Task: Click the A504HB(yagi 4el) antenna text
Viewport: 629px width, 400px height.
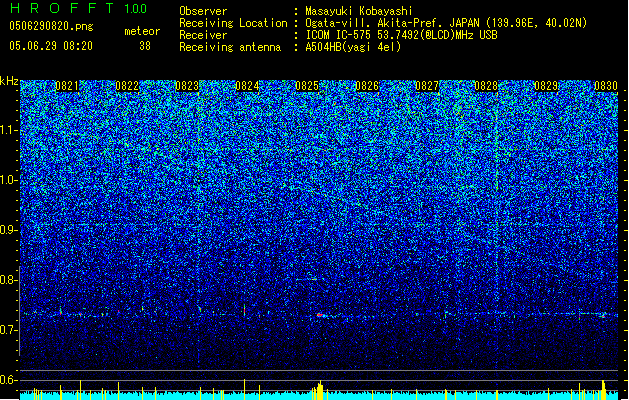Action: tap(353, 47)
